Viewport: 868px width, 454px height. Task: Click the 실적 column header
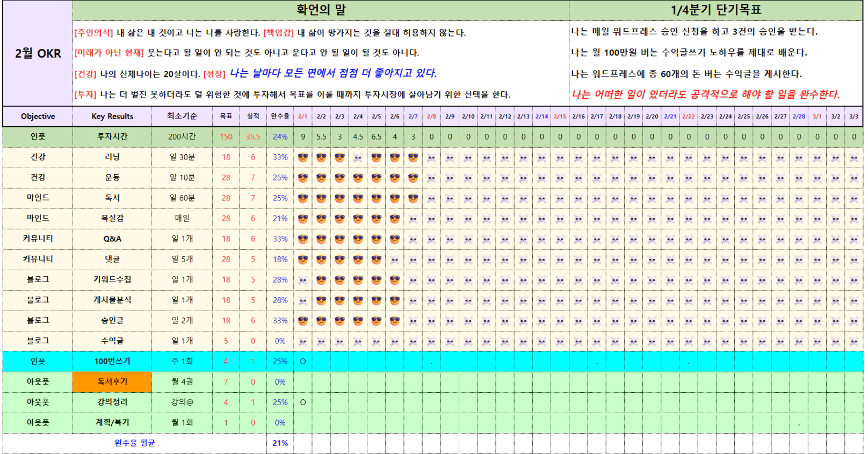[x=253, y=116]
